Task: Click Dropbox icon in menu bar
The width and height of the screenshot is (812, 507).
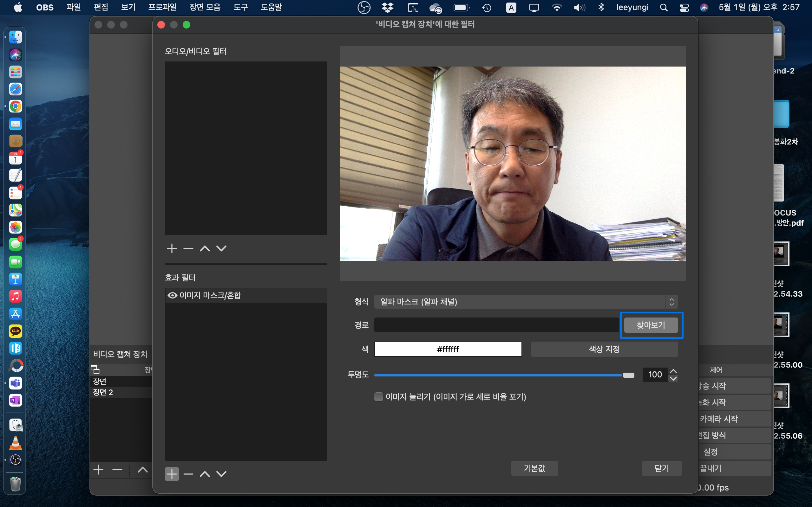Action: click(x=388, y=7)
